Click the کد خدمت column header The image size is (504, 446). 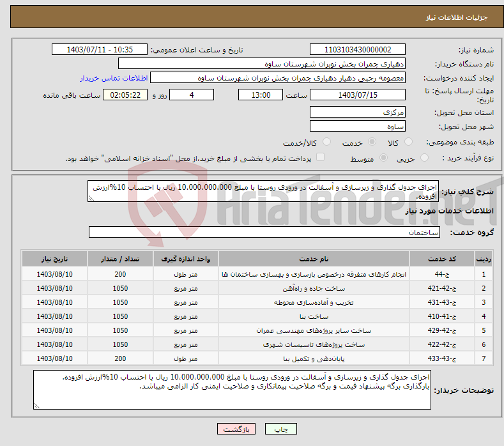coord(442,259)
